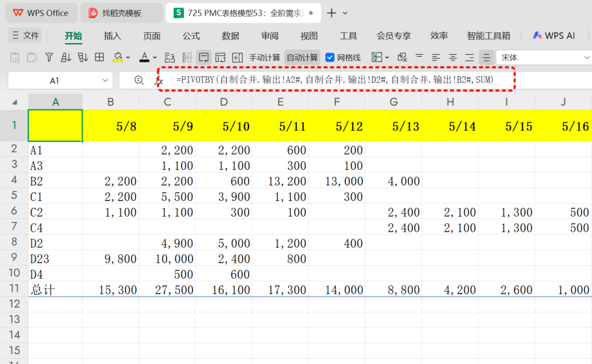Click the zoom magnifier beside formula bar
Image resolution: width=592 pixels, height=364 pixels.
point(139,80)
